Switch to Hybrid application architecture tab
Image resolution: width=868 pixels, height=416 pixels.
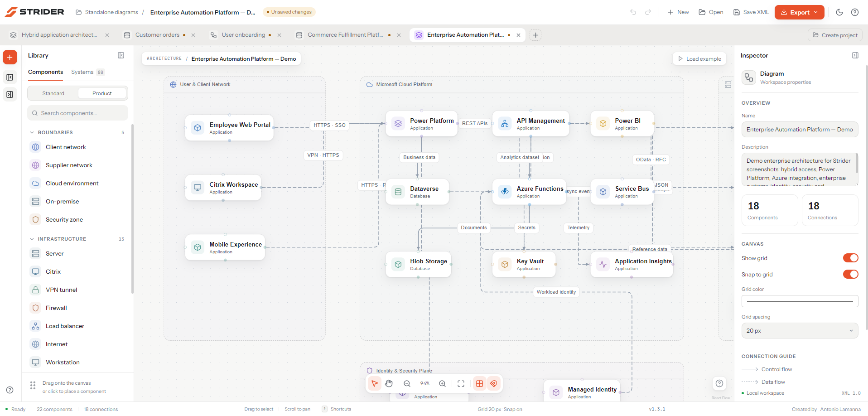click(x=59, y=35)
